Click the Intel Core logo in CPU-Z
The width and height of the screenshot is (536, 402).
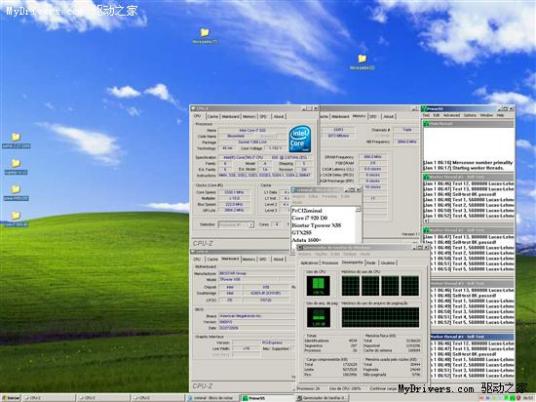pos(300,139)
